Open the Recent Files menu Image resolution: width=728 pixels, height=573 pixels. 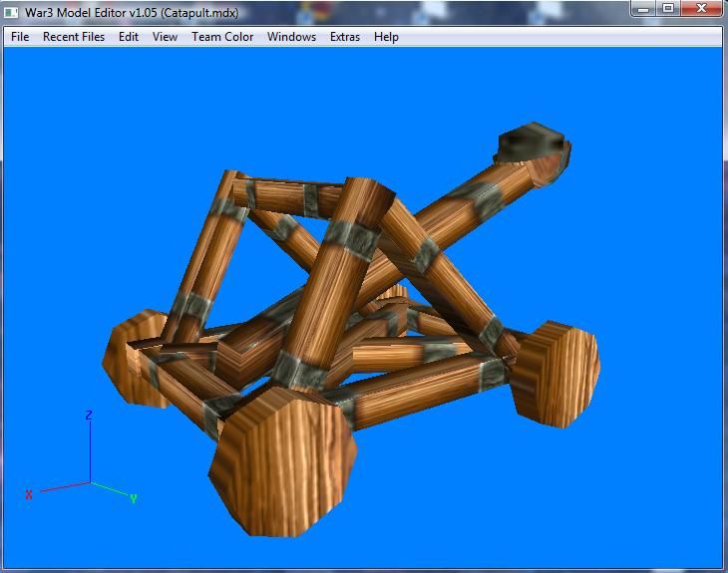coord(74,37)
